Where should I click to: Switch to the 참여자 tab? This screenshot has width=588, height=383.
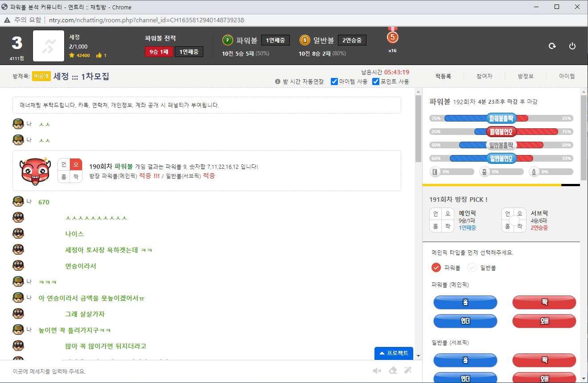484,76
